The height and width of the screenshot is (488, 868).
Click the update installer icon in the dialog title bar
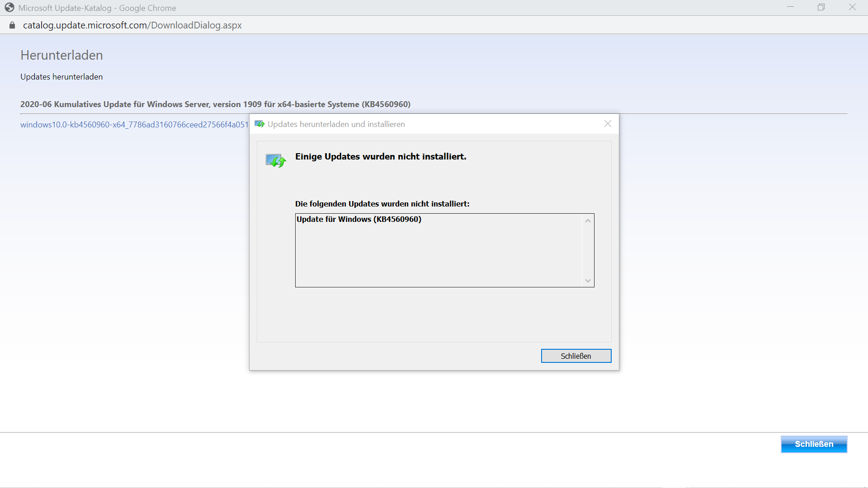pos(259,124)
